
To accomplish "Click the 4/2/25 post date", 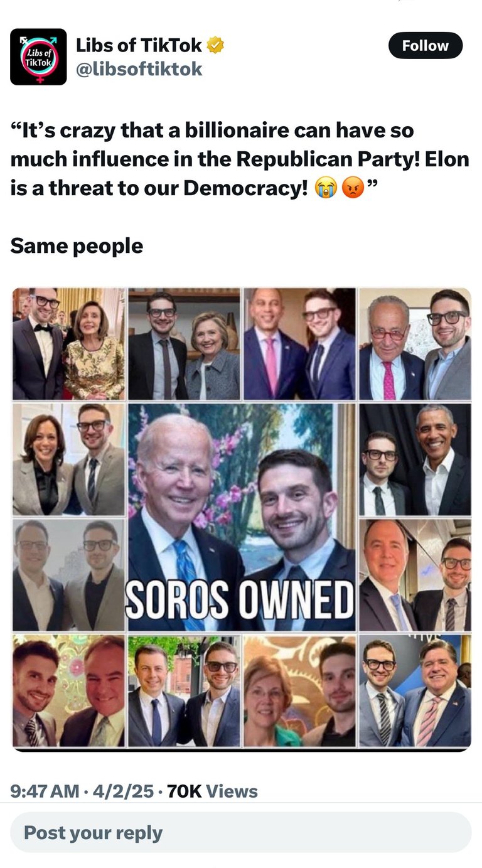I will click(x=123, y=791).
